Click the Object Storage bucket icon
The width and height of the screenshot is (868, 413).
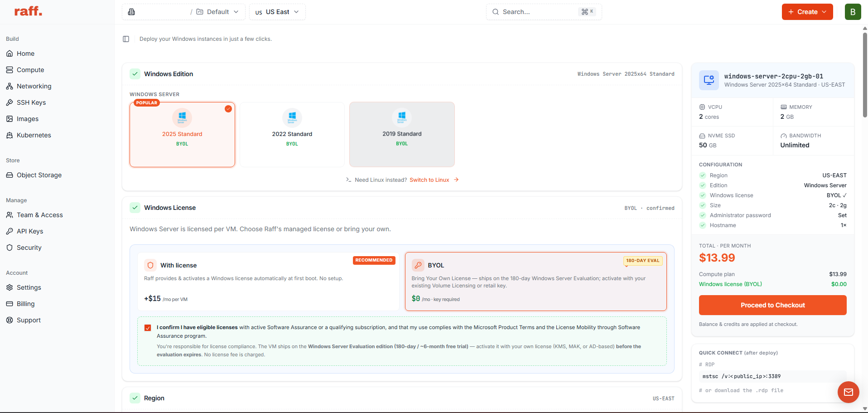point(10,175)
